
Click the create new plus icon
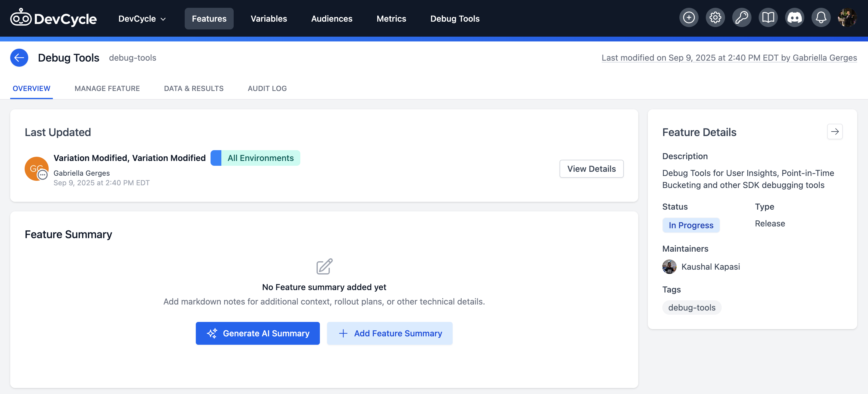(x=689, y=17)
